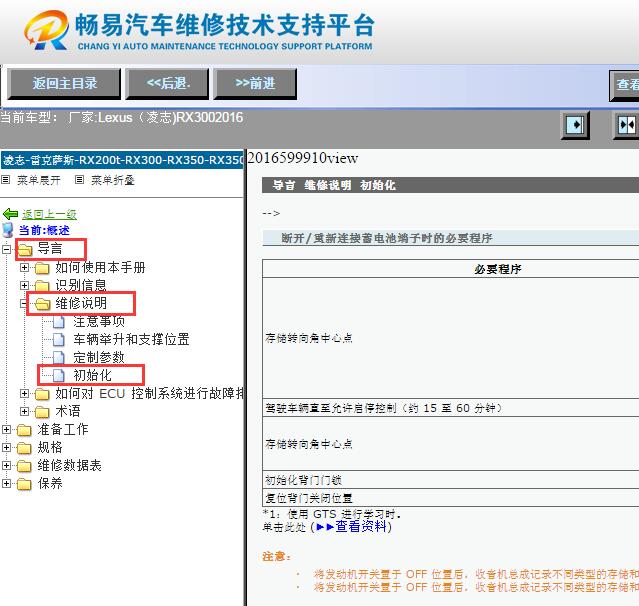
Task: Select the 规格 tree label
Action: (50, 447)
